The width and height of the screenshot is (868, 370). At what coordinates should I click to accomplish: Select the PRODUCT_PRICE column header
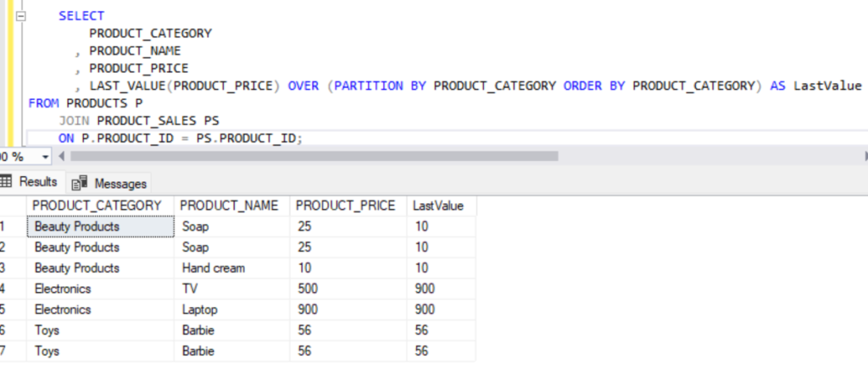(345, 206)
